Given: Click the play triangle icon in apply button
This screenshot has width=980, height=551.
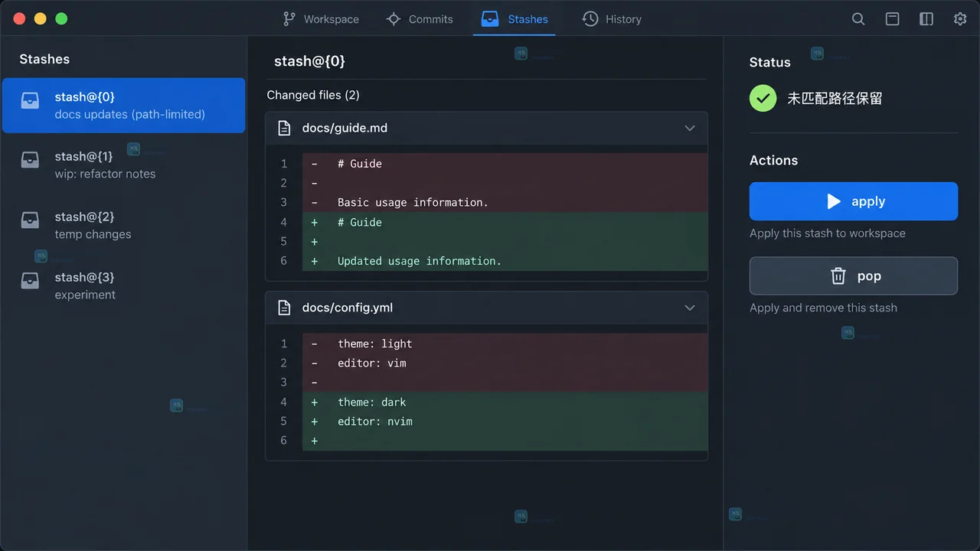Looking at the screenshot, I should [834, 201].
